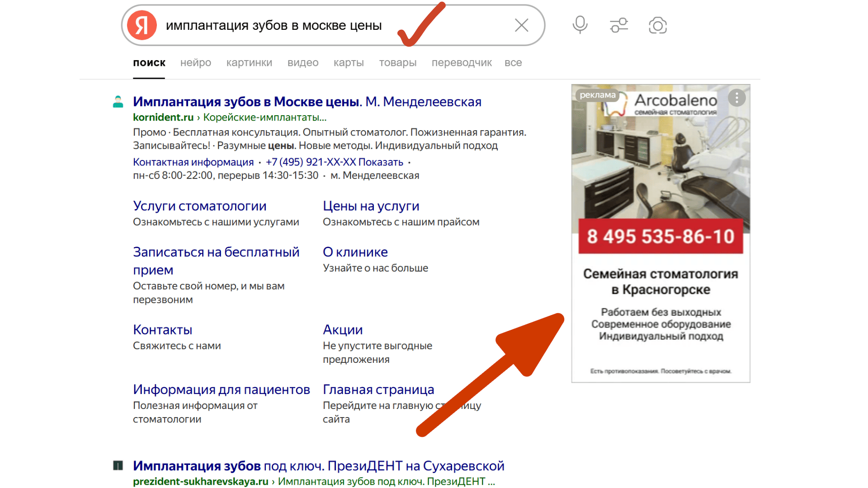Click text 'Узнайте о нас больше'
The width and height of the screenshot is (868, 488).
(375, 268)
